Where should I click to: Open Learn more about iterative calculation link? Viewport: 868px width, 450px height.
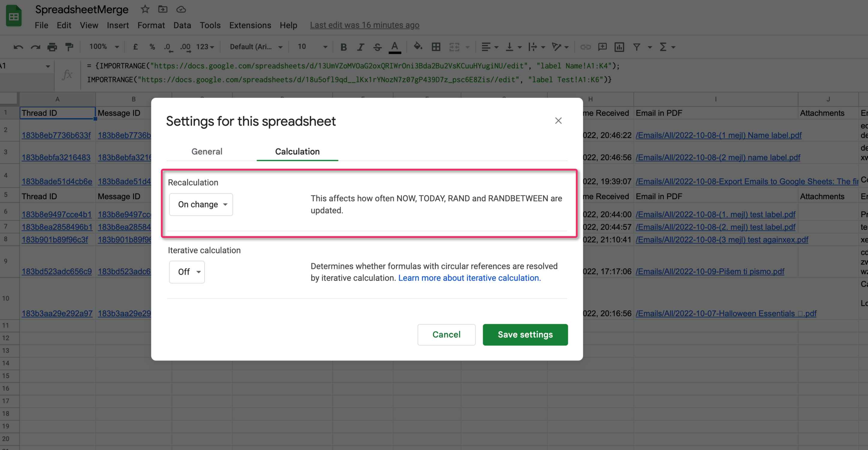click(x=469, y=278)
